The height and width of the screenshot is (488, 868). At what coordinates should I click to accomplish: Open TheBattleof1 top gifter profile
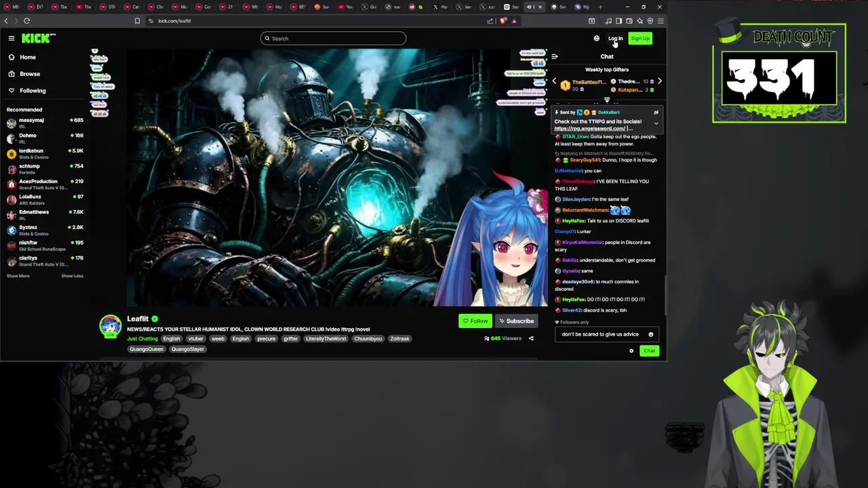click(589, 82)
